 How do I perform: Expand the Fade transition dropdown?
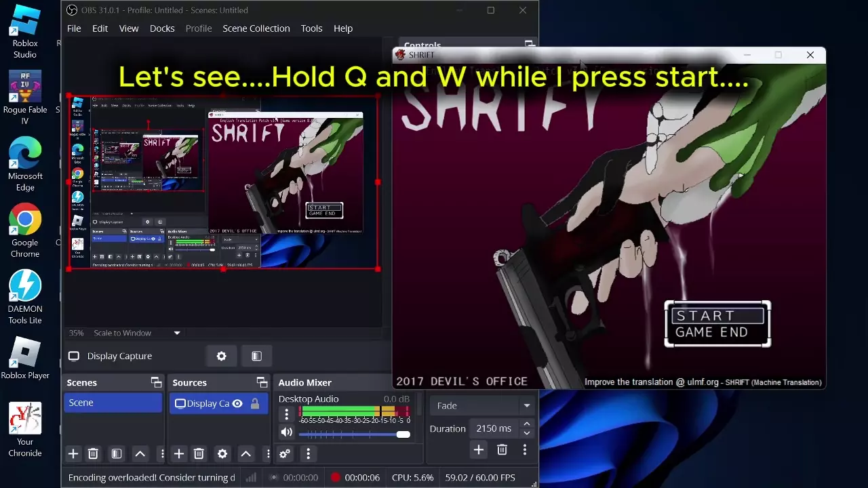click(482, 405)
